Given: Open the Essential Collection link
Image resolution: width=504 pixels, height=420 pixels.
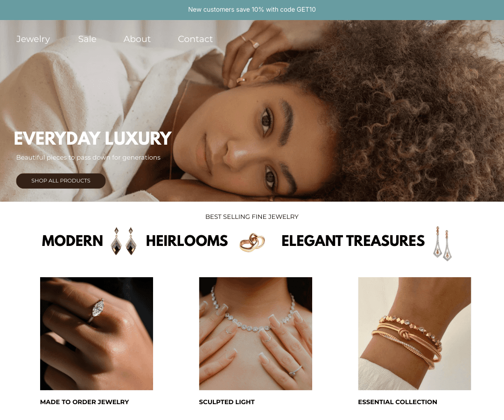Looking at the screenshot, I should tap(398, 402).
